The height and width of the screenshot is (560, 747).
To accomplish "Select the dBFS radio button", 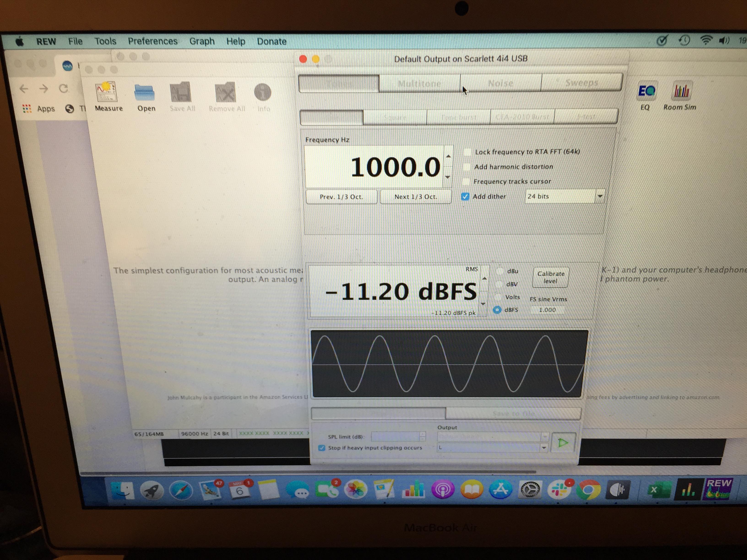I will [x=497, y=310].
